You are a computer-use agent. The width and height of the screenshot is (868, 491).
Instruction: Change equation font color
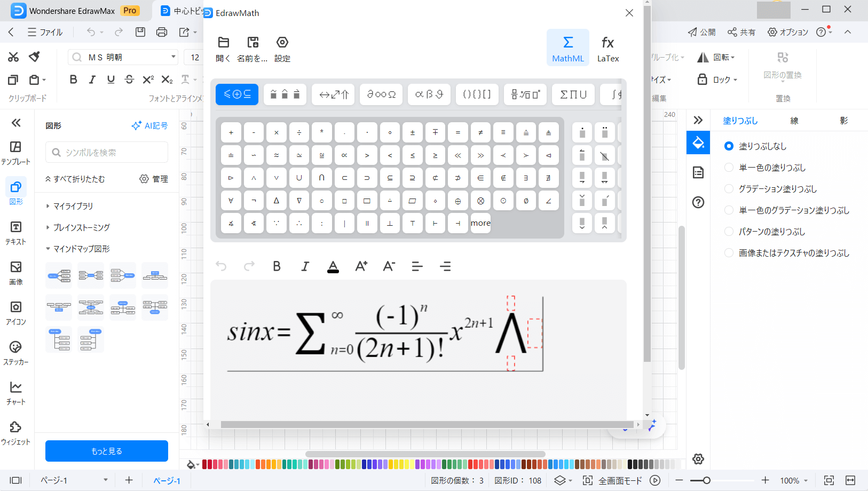coord(333,266)
